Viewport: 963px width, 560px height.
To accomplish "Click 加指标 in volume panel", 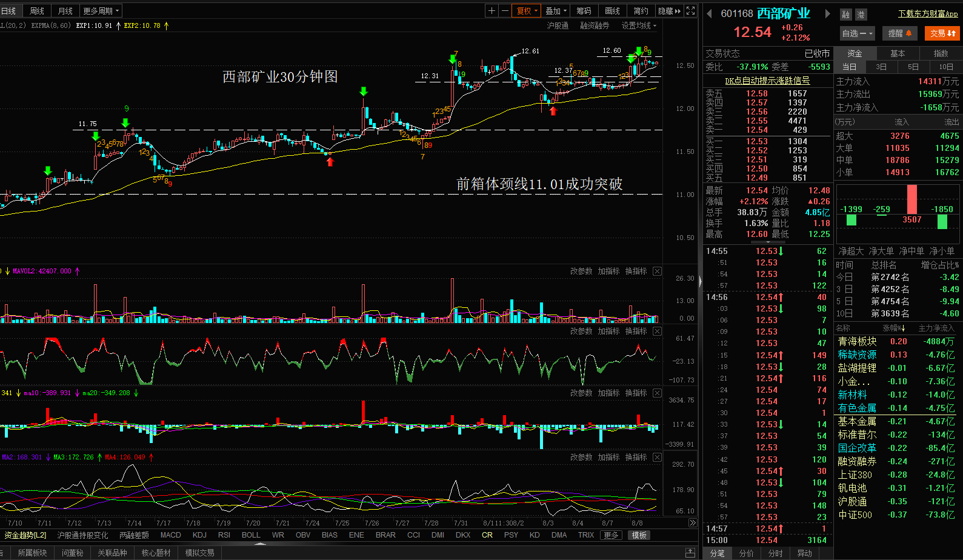I will (608, 271).
